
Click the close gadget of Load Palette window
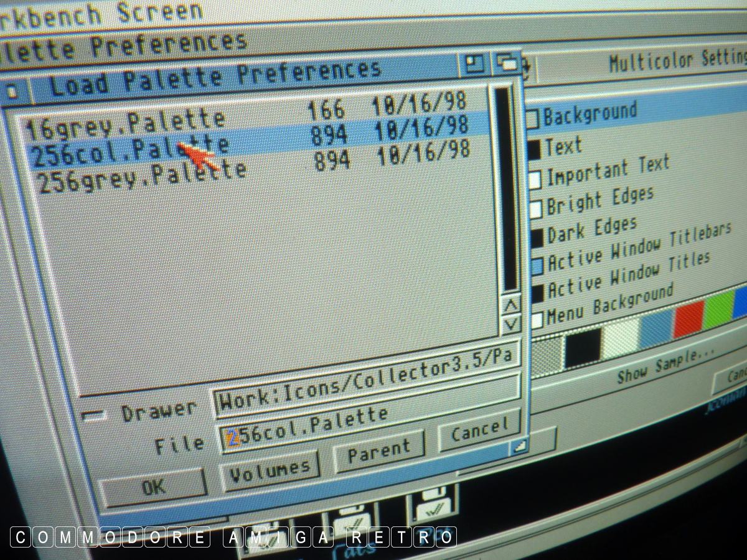[x=12, y=93]
